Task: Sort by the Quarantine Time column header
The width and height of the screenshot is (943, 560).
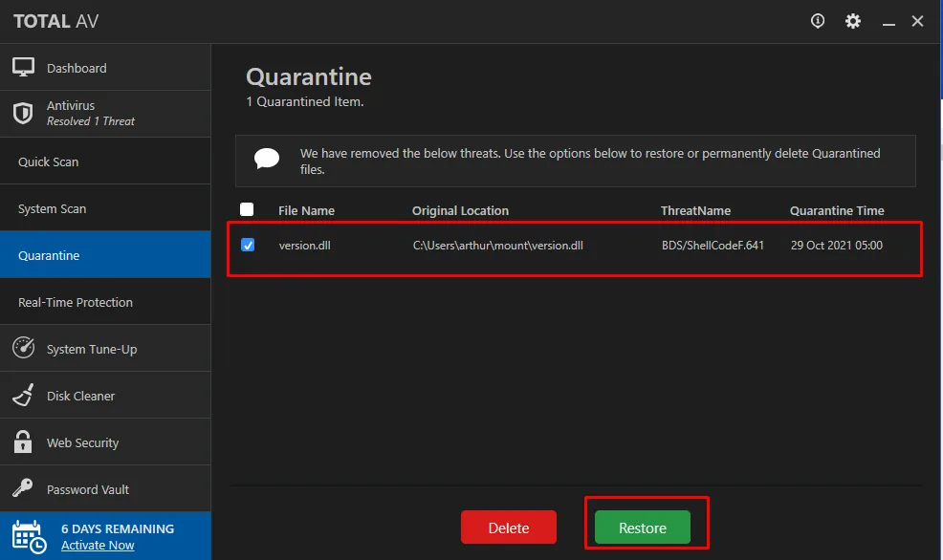Action: click(x=837, y=210)
